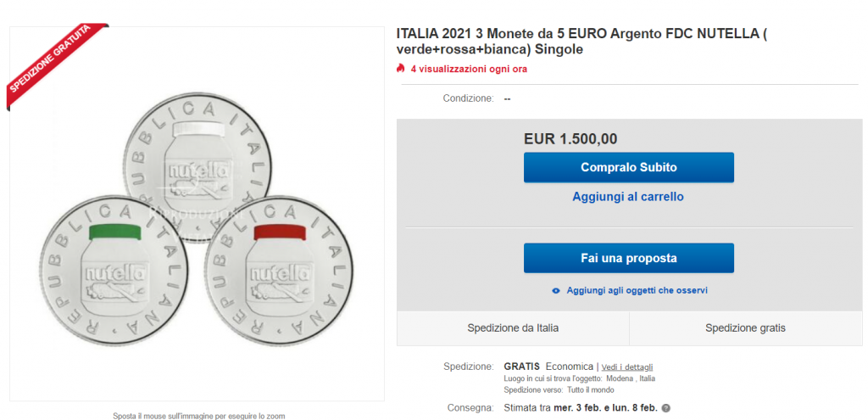868x420 pixels.
Task: Click the EUR 1.500,00 price
Action: click(x=570, y=139)
